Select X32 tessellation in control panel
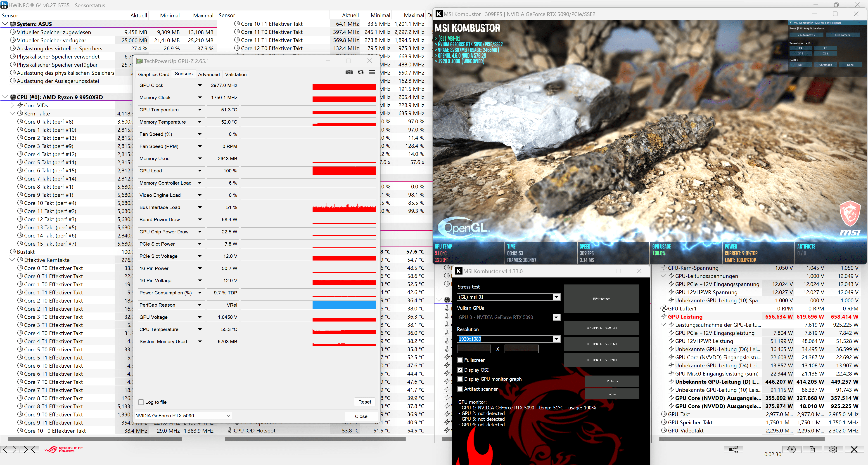This screenshot has height=465, width=868. [x=825, y=53]
